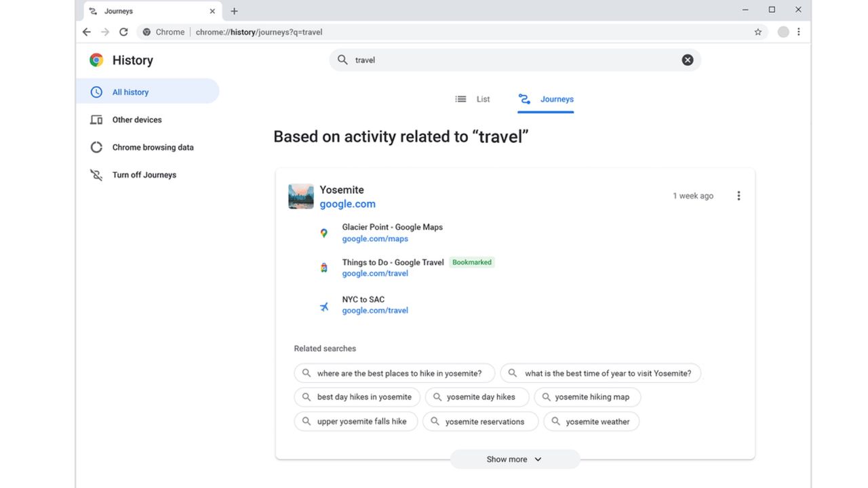Bookmark this page with star icon
Viewport: 868px width, 488px height.
[x=758, y=32]
